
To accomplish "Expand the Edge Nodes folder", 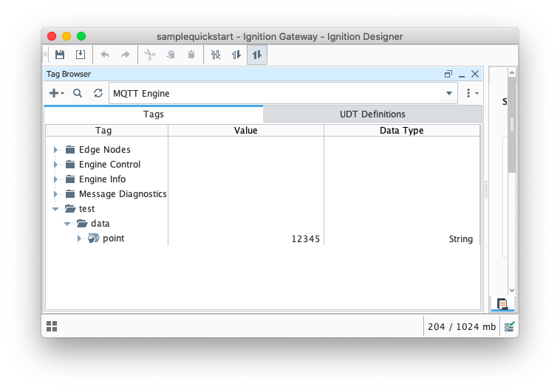I will coord(55,150).
